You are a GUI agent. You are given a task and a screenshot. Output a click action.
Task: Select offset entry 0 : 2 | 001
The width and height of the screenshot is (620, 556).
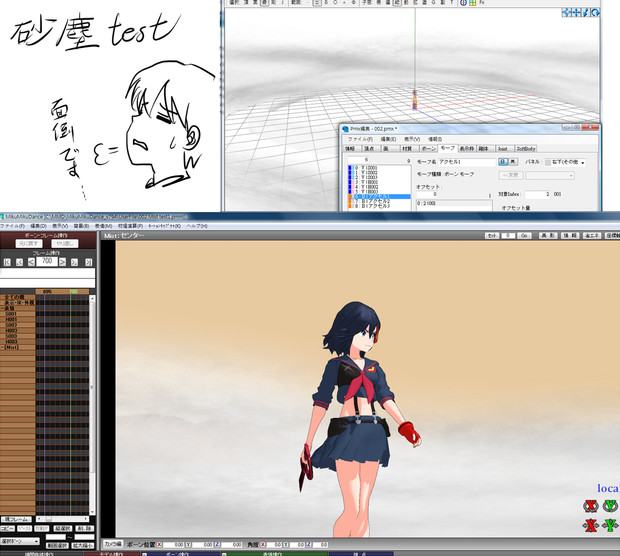coord(454,203)
